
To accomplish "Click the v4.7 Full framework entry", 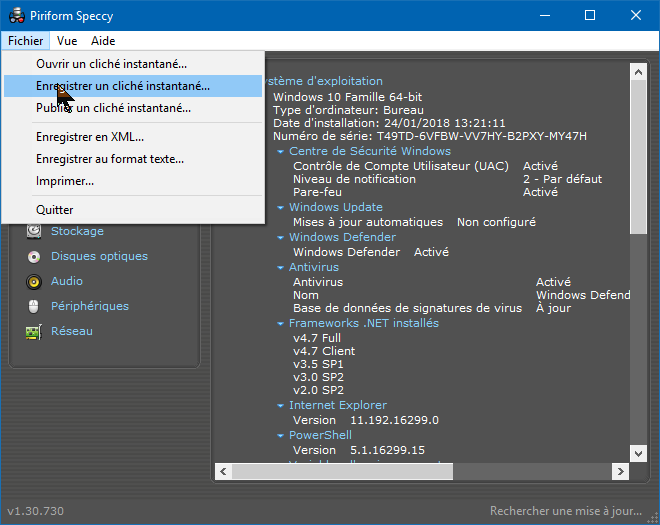I will tap(317, 338).
